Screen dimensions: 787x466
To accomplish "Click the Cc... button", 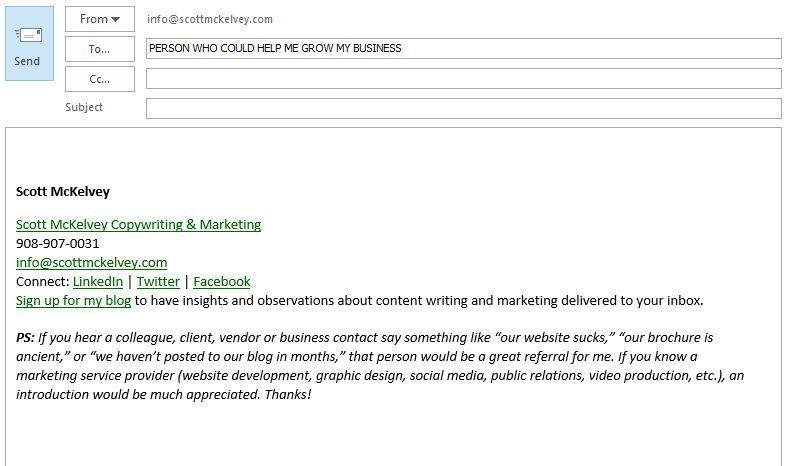I will coord(100,79).
